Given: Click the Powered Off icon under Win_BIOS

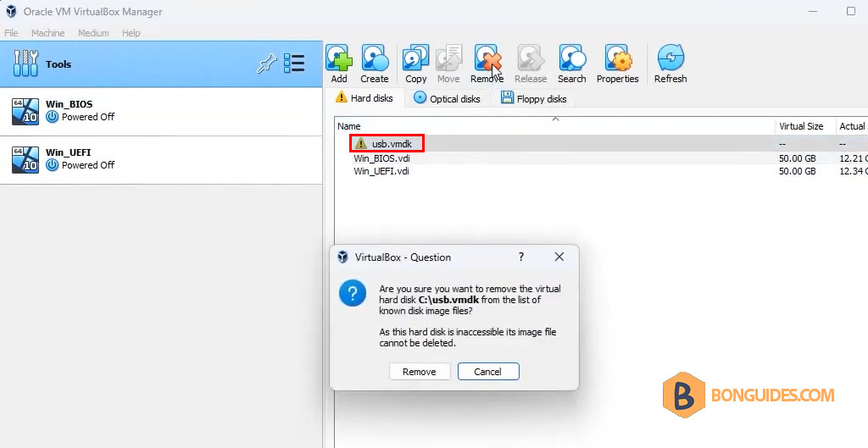Looking at the screenshot, I should 52,117.
